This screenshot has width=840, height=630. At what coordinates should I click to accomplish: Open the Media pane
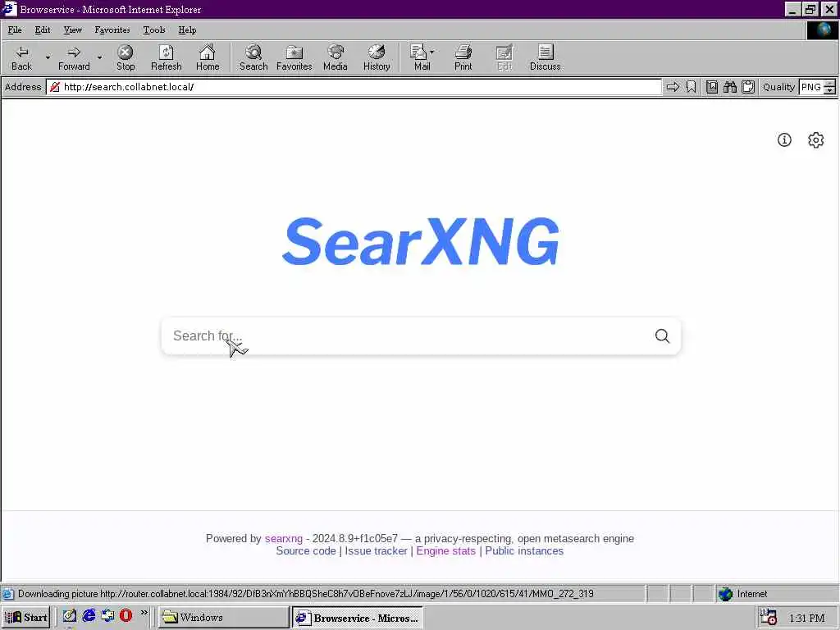pyautogui.click(x=336, y=58)
